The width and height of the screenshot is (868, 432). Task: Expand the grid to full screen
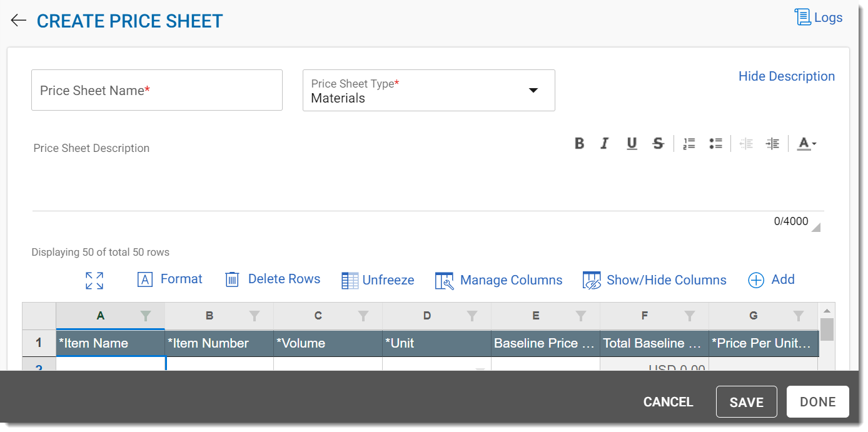click(94, 281)
